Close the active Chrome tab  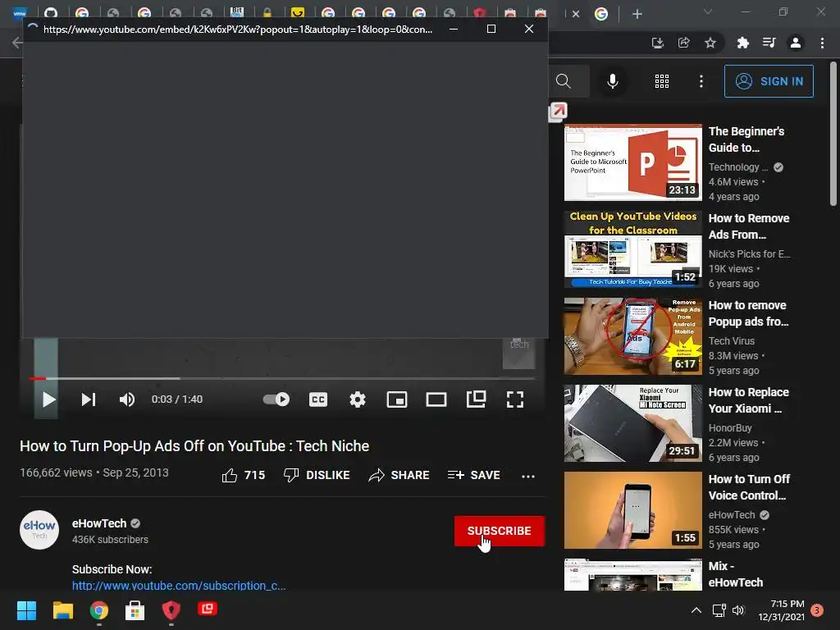tap(576, 14)
